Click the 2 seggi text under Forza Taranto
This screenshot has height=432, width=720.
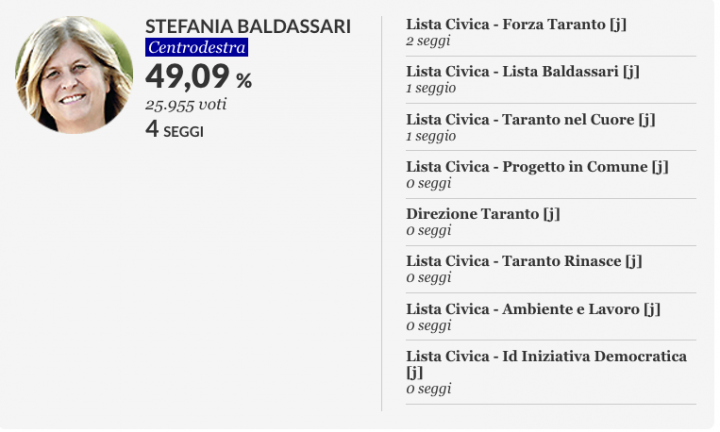point(428,41)
